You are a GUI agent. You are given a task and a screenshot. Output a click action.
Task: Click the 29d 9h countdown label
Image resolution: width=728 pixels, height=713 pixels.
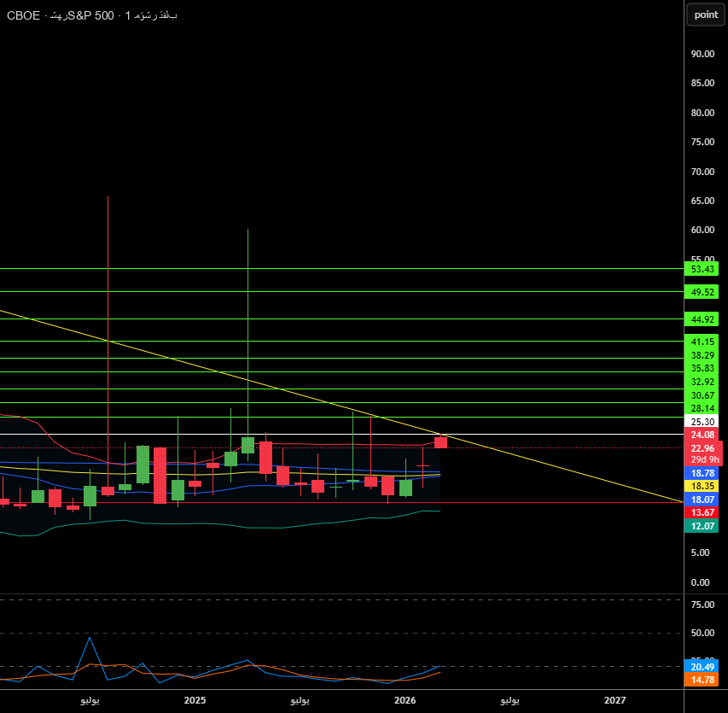pos(705,459)
